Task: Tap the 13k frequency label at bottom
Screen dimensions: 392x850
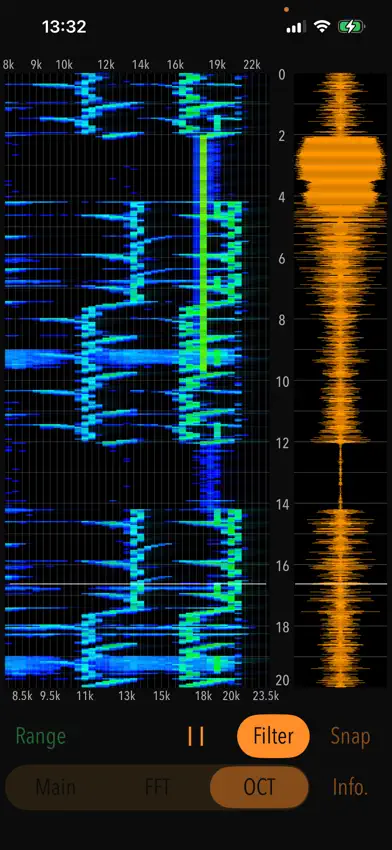Action: (127, 696)
